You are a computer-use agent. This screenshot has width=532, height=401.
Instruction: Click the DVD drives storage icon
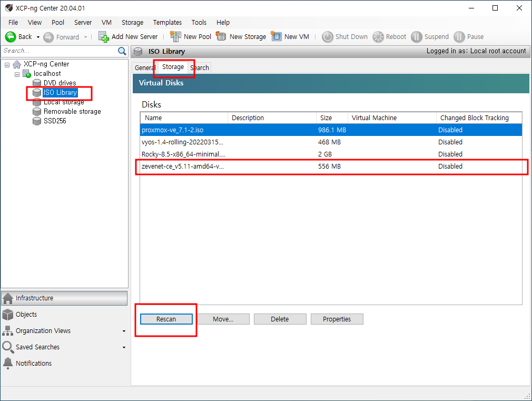point(37,83)
